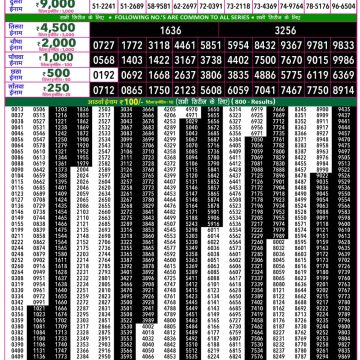Click the ₹4,500 prize amount
360x360 pixels.
point(56,28)
